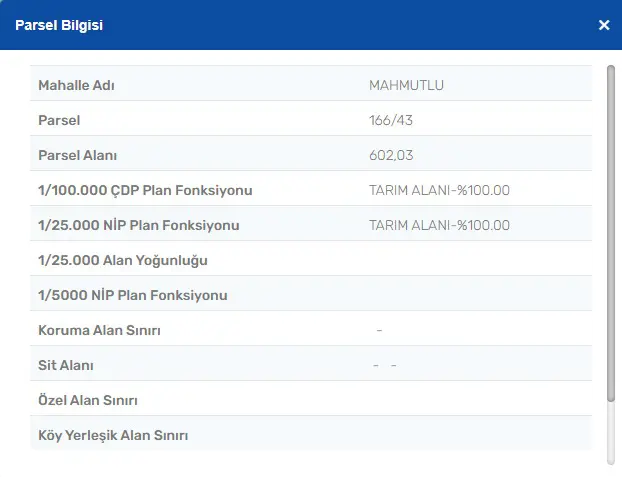Select the Mahalle Adı row label
The height and width of the screenshot is (477, 622).
76,85
